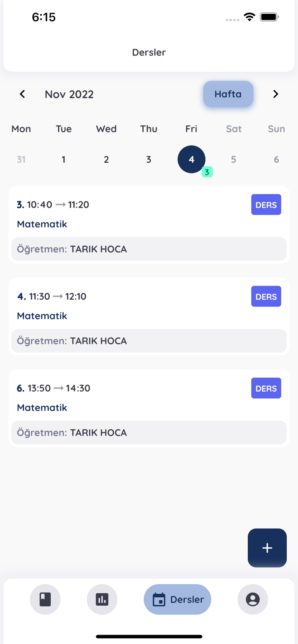
Task: Toggle the Hafta week view button
Action: (x=228, y=94)
